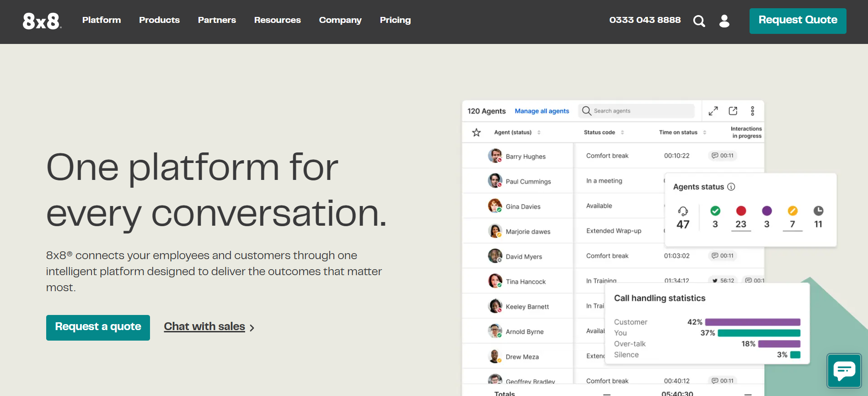Click the Request a quote hero button
This screenshot has height=396, width=868.
tap(98, 327)
